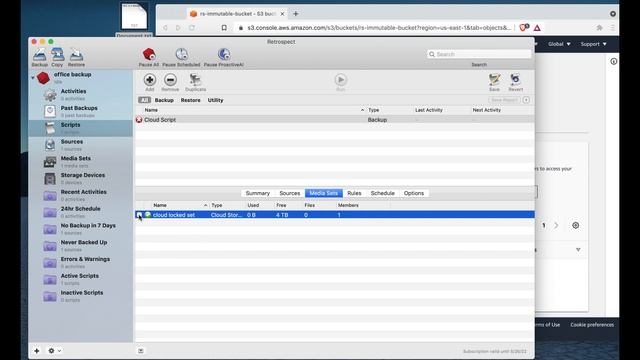Click the plus button at sidebar bottom
The height and width of the screenshot is (360, 640).
(x=37, y=351)
